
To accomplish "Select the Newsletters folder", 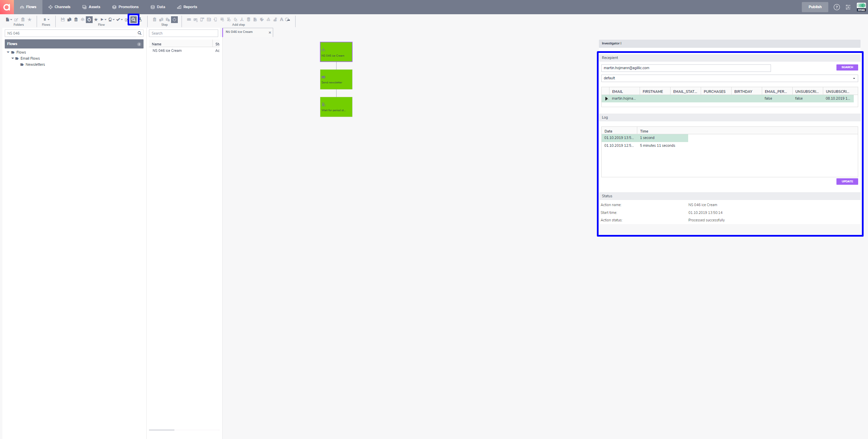I will point(35,64).
